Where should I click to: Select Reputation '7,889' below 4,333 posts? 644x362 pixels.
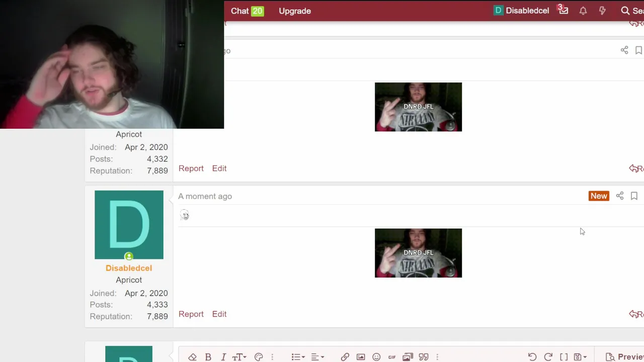click(157, 316)
